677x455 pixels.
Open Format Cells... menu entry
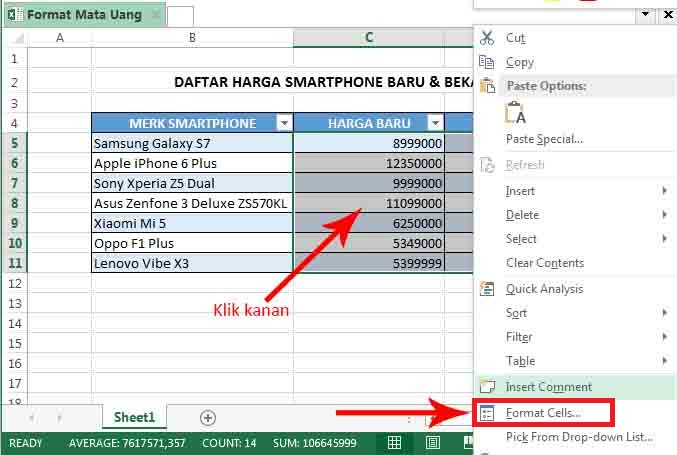[543, 413]
